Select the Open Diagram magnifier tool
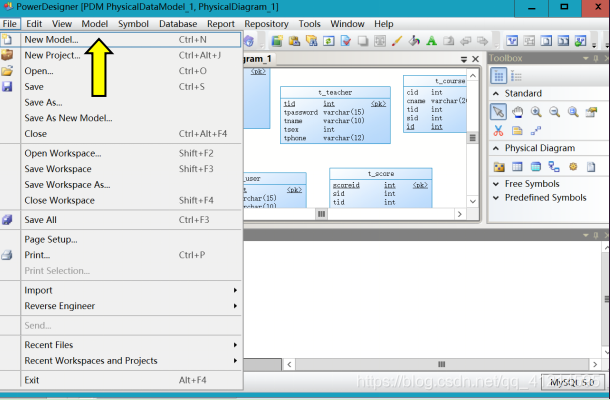The width and height of the screenshot is (610, 400). pyautogui.click(x=573, y=112)
